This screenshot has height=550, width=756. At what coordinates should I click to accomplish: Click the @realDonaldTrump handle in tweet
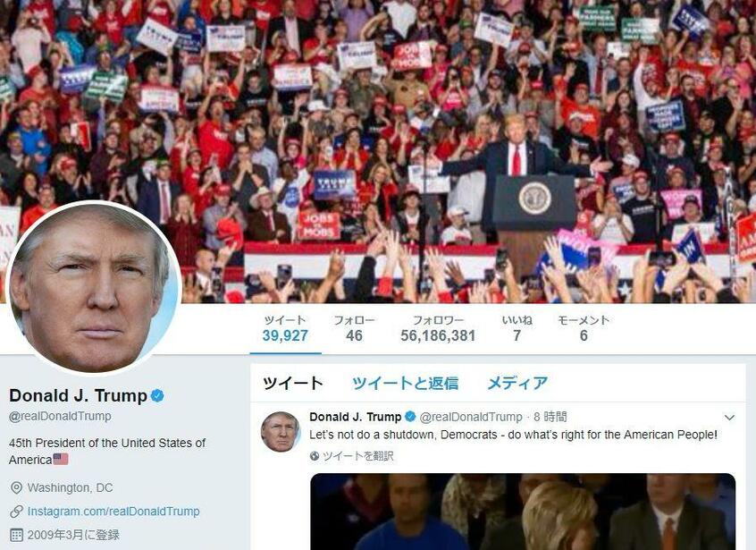coord(471,417)
